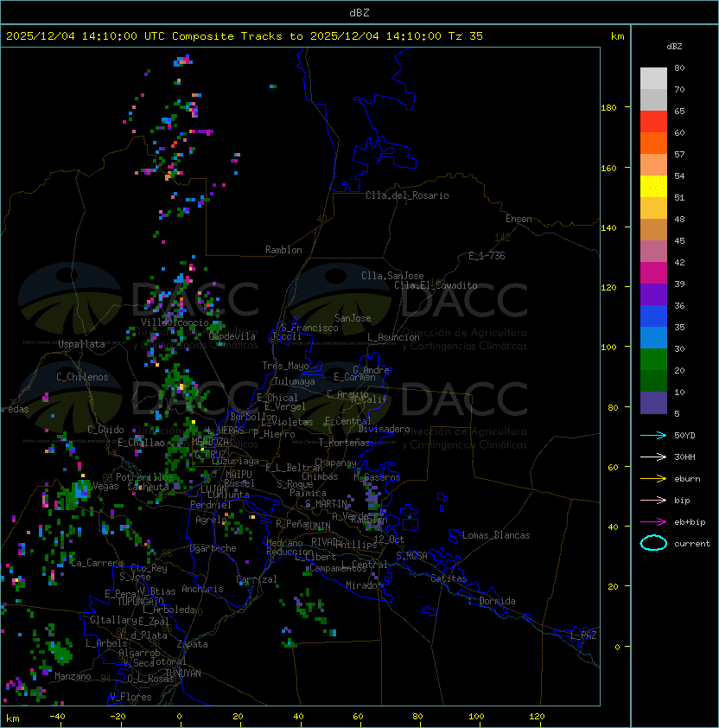Screen dimensions: 719x728
Task: Click the '65' value in dBZ legend
Action: coord(679,111)
